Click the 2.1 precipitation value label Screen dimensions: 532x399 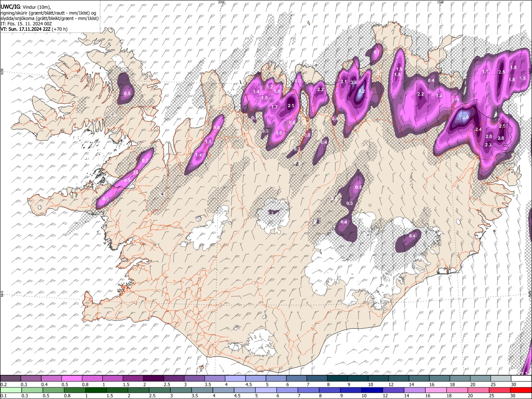click(x=344, y=82)
